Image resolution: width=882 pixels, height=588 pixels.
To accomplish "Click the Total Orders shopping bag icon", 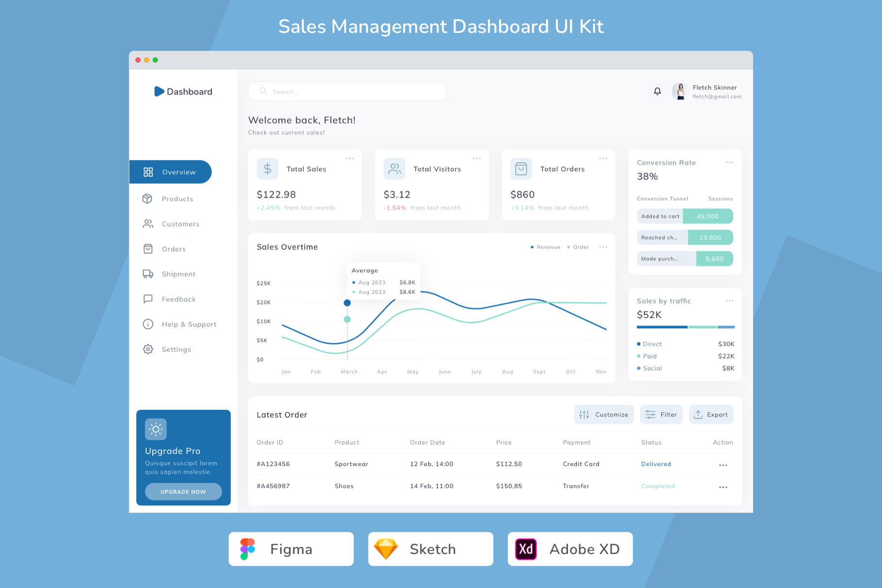I will 521,169.
